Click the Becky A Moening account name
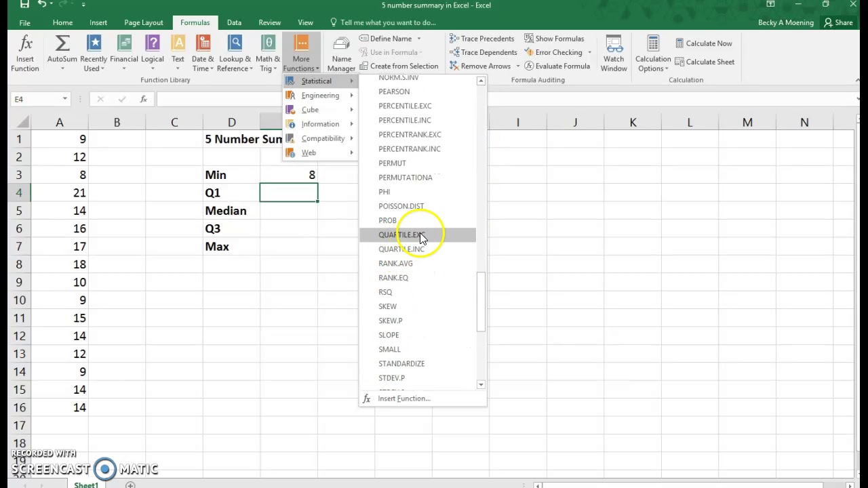Viewport: 868px width, 488px height. tap(786, 22)
